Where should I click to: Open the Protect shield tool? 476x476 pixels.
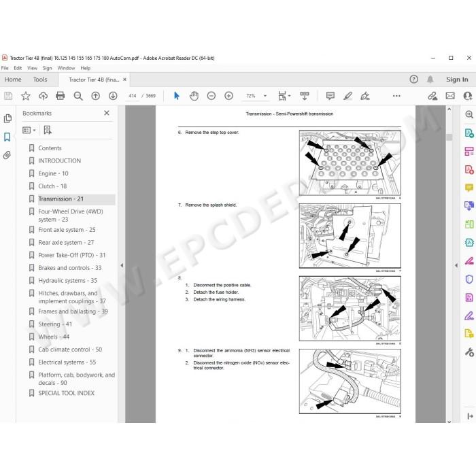(x=469, y=279)
